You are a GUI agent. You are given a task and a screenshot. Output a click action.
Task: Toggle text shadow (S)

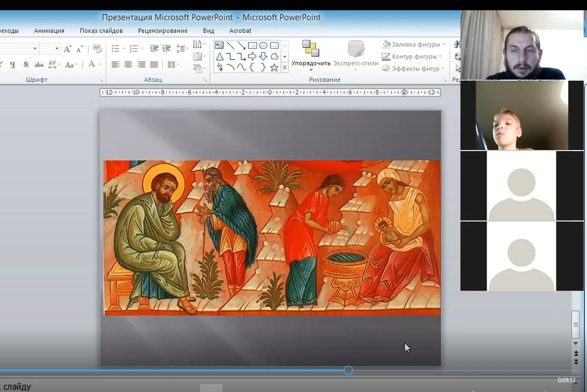[x=26, y=65]
